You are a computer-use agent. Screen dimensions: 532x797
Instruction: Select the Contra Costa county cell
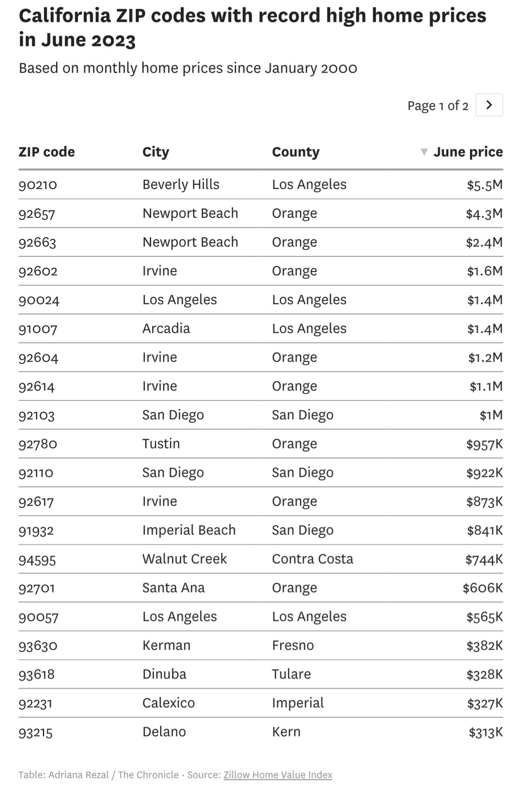pos(312,559)
